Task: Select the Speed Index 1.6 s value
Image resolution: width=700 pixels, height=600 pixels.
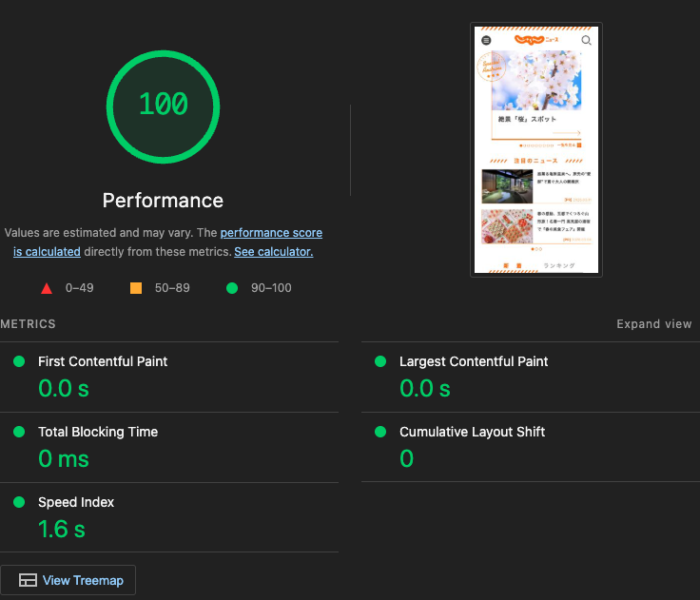Action: click(62, 529)
